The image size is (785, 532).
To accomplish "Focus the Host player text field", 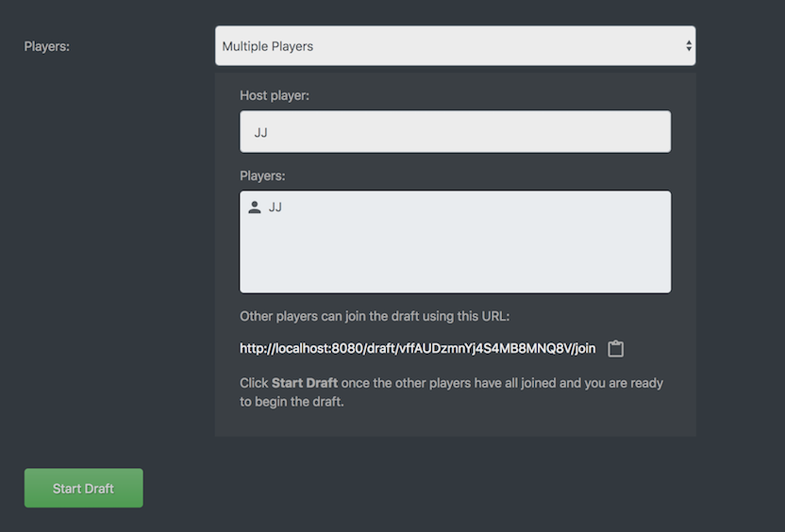I will pyautogui.click(x=455, y=132).
